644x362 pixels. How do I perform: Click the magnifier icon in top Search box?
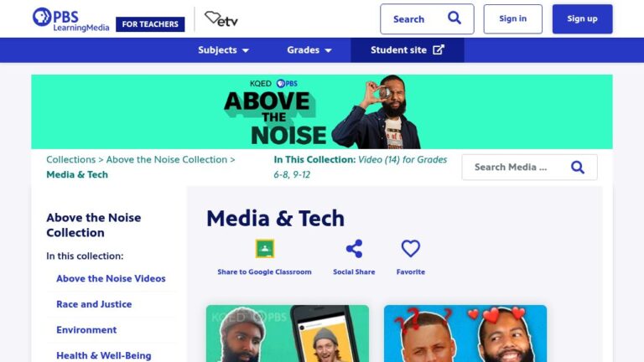(454, 18)
